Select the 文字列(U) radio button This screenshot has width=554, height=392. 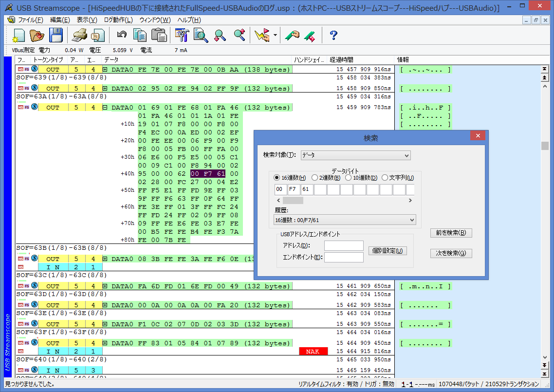[385, 177]
